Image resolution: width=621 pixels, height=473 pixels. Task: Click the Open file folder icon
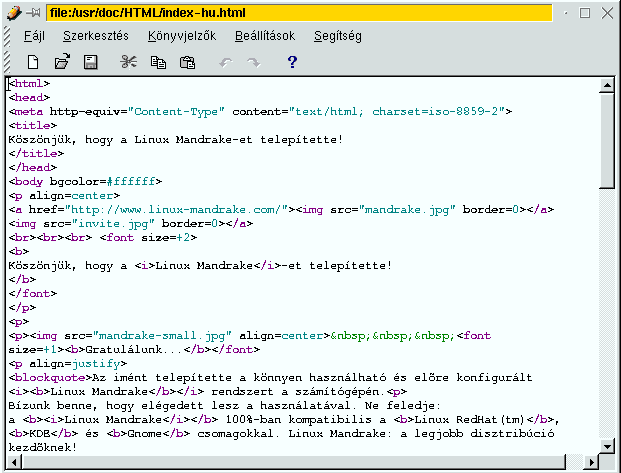(x=62, y=62)
